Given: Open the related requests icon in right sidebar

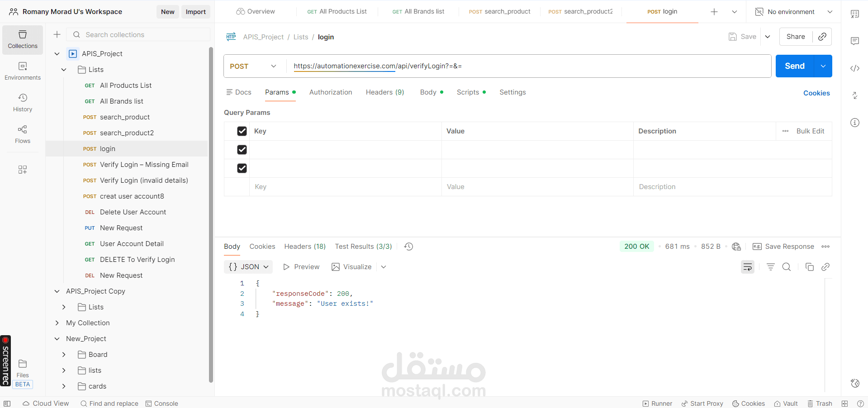Looking at the screenshot, I should (855, 95).
